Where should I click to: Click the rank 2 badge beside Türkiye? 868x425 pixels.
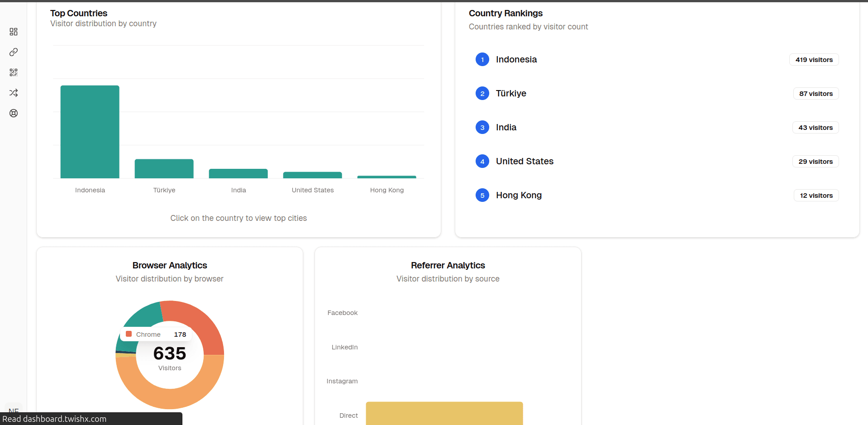pyautogui.click(x=482, y=93)
